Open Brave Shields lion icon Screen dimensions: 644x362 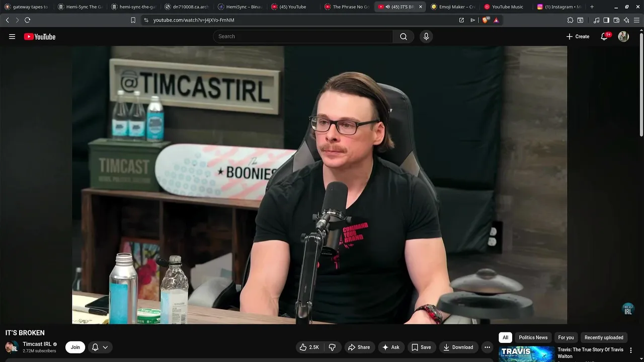[486, 20]
